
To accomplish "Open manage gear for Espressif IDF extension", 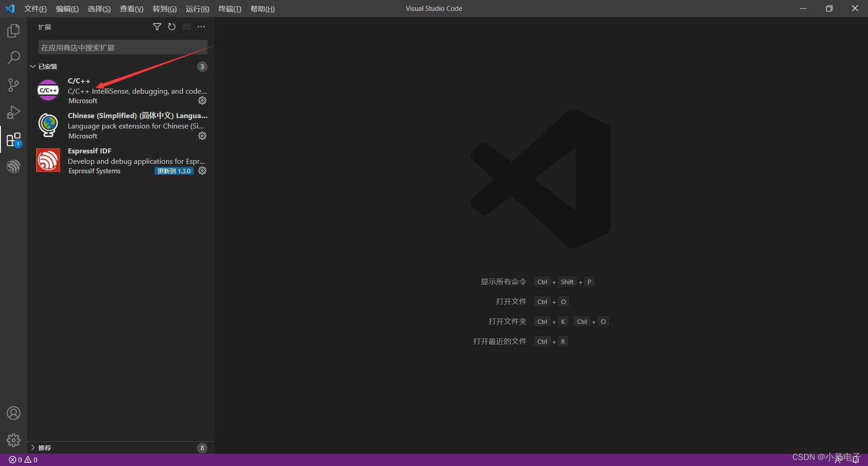I will coord(203,171).
